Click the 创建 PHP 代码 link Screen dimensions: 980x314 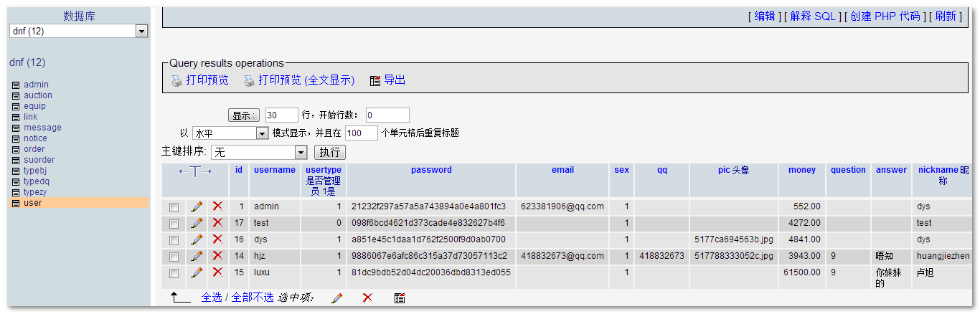pos(885,16)
